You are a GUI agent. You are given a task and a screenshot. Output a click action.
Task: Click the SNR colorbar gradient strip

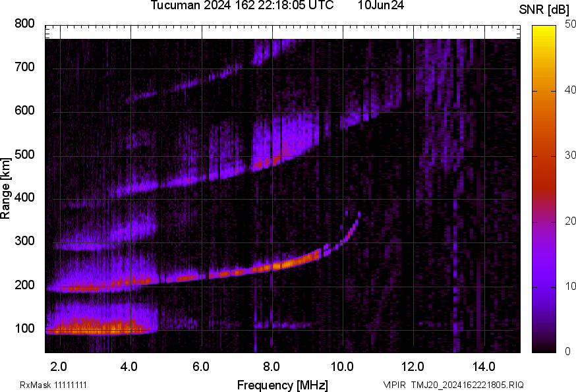(x=544, y=189)
